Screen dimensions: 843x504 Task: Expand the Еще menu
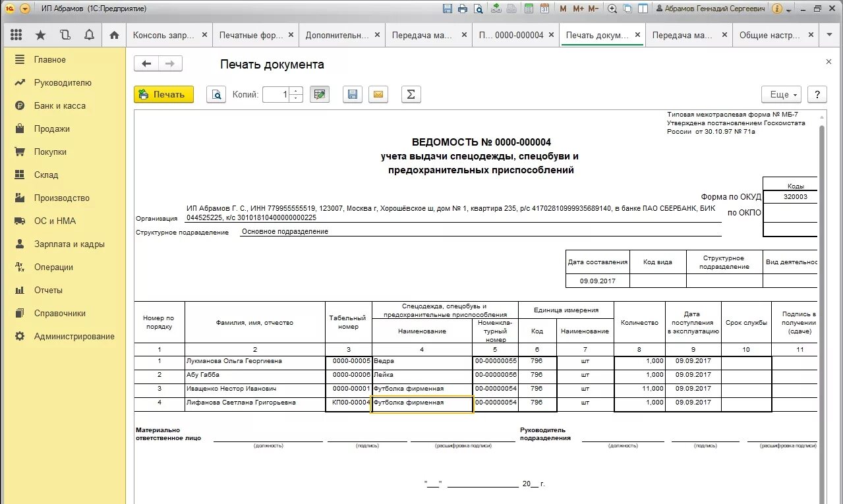pos(781,95)
